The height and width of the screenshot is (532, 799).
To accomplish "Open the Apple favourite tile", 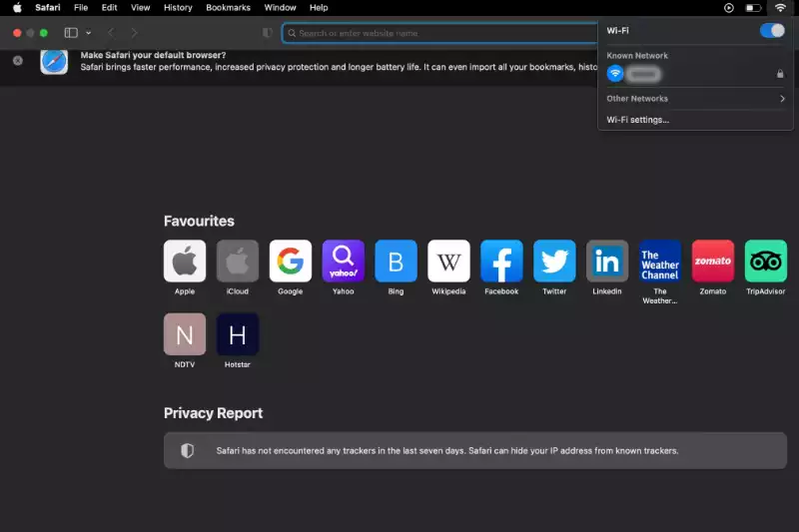I will coord(185,261).
